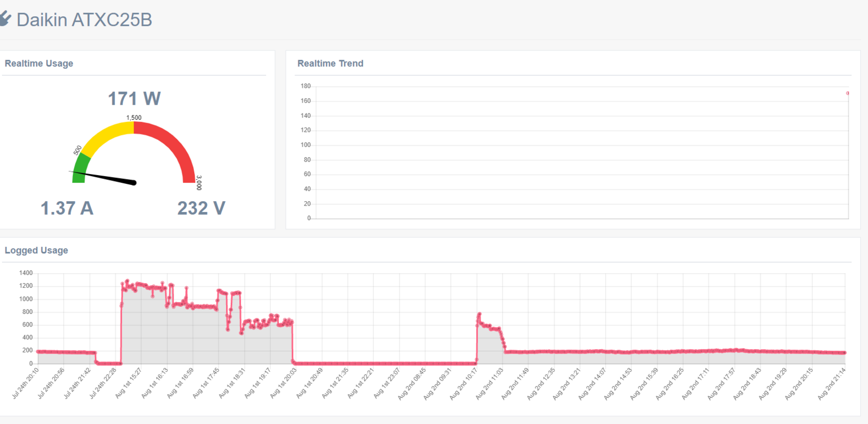Click the 232 V voltage reading

click(201, 208)
